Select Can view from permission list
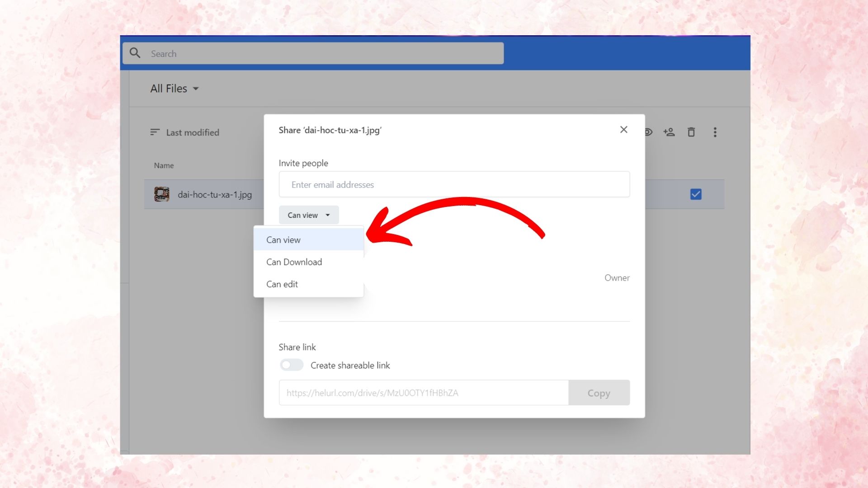Viewport: 868px width, 488px height. point(283,240)
